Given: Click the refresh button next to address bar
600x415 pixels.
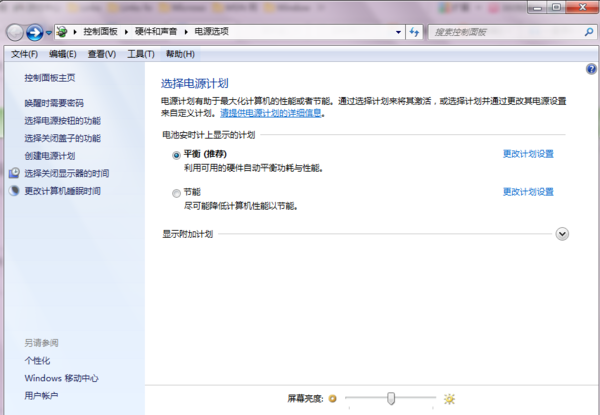Looking at the screenshot, I should pyautogui.click(x=414, y=32).
